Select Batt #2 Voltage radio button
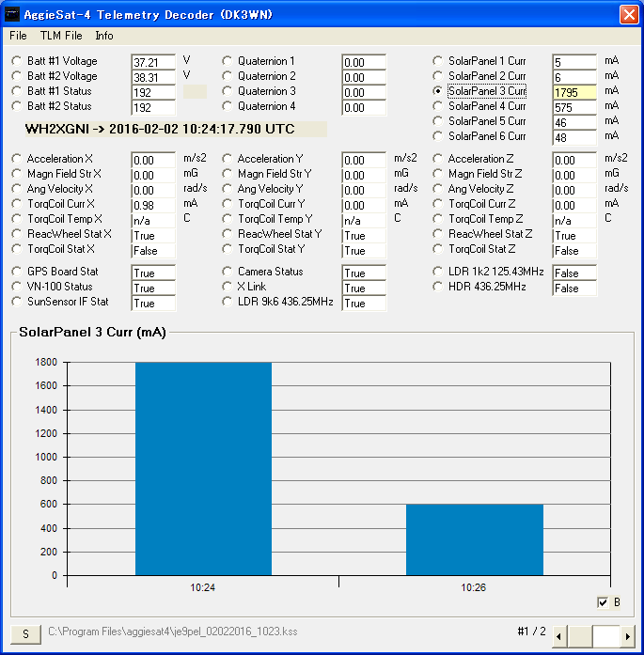 click(17, 76)
